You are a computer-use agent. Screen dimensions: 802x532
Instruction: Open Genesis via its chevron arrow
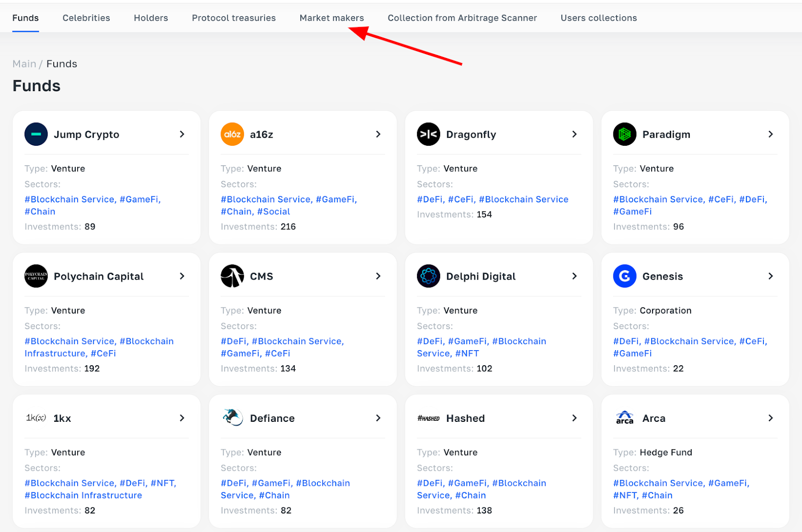click(770, 276)
